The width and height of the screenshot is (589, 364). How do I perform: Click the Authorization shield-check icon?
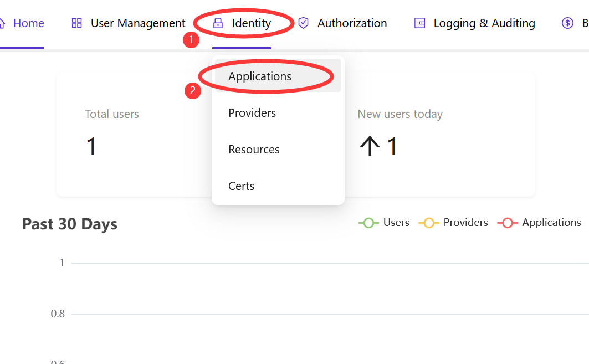click(x=303, y=23)
